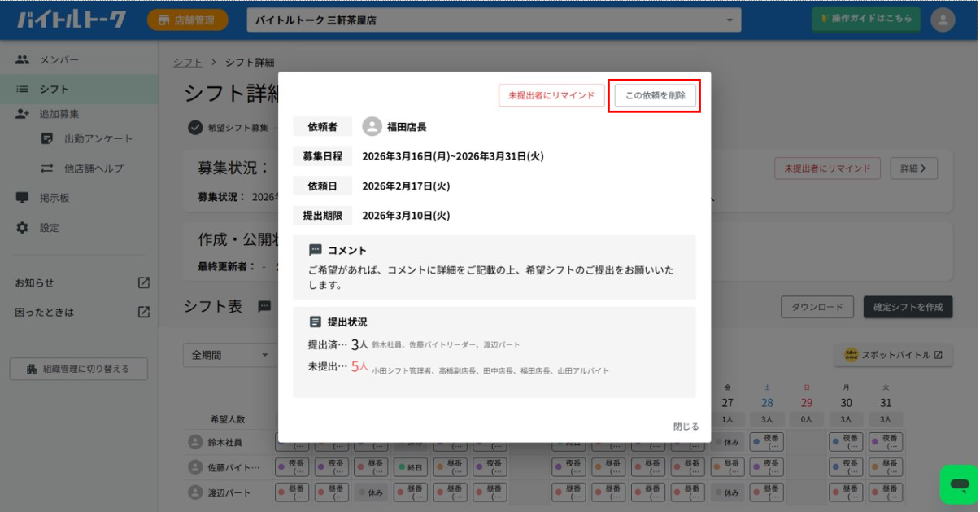Open 設定 via the gear icon

coord(22,228)
